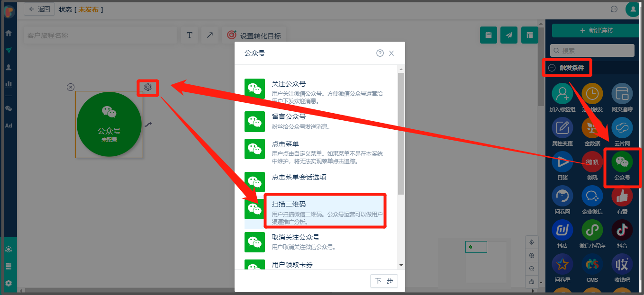Viewport: 644px width, 295px height.
Task: Open the home icon in left sidebar
Action: [x=9, y=33]
